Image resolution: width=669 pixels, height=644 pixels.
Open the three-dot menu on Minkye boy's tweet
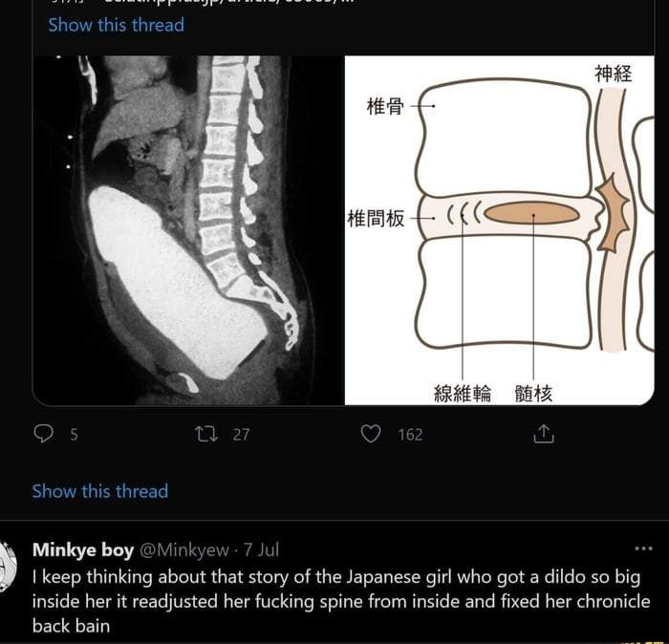point(643,548)
